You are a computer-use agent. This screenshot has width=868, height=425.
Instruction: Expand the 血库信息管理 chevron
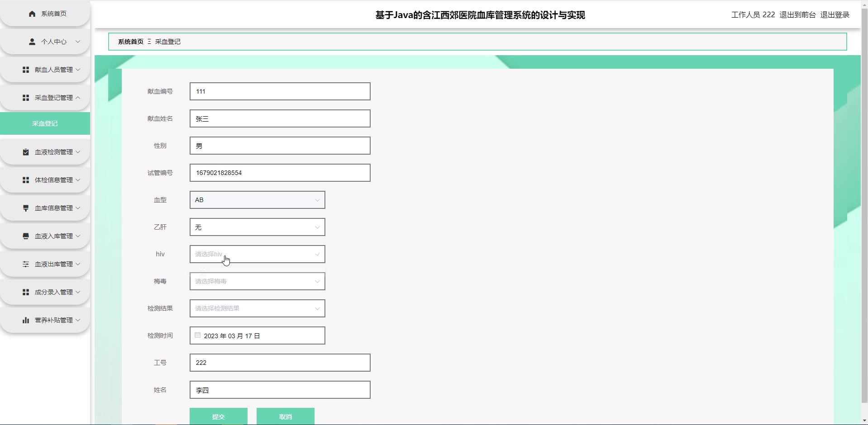(78, 208)
